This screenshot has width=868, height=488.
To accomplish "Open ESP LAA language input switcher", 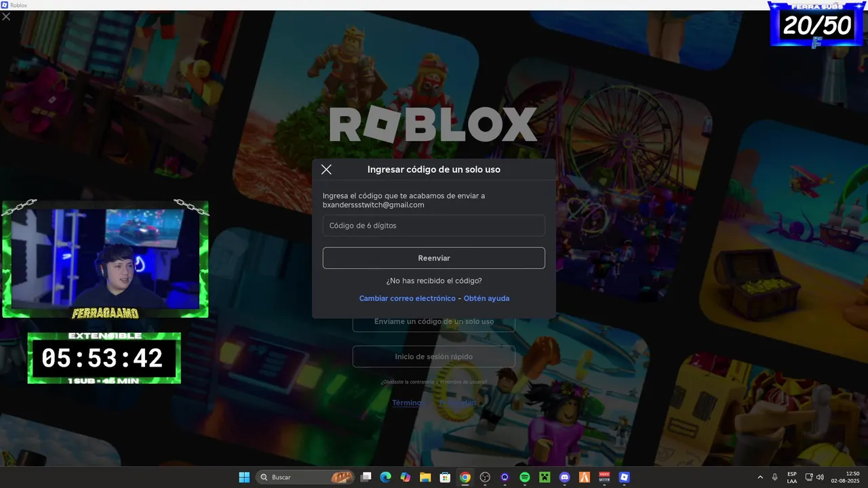I will click(x=792, y=477).
